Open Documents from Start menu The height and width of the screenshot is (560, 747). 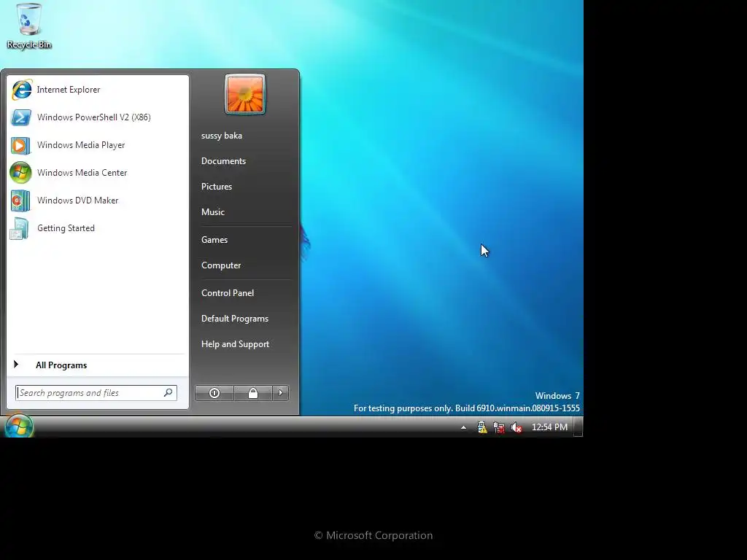(223, 161)
